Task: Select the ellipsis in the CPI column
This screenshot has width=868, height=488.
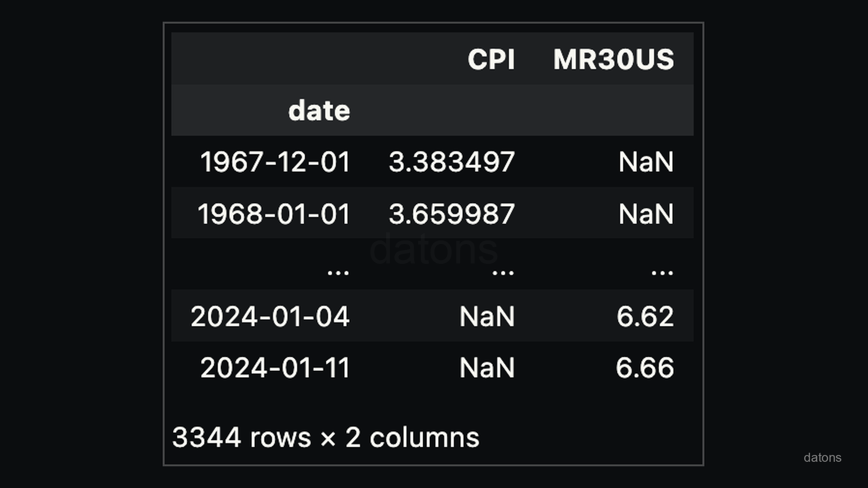Action: point(503,272)
